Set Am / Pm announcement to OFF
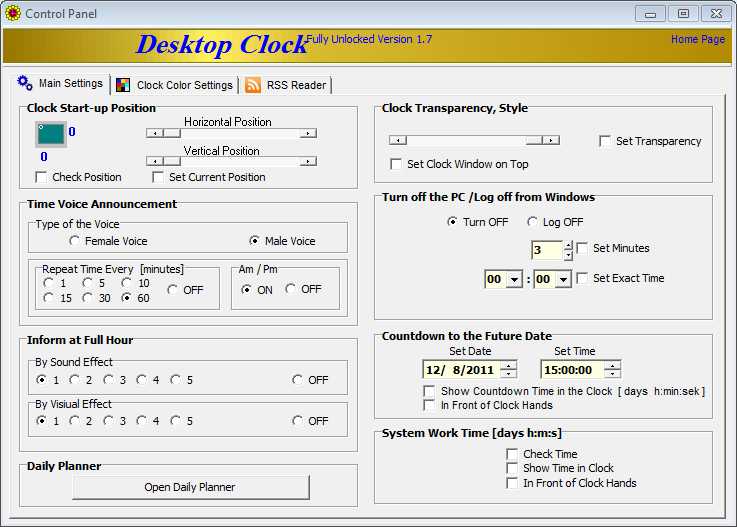This screenshot has width=737, height=527. click(290, 289)
